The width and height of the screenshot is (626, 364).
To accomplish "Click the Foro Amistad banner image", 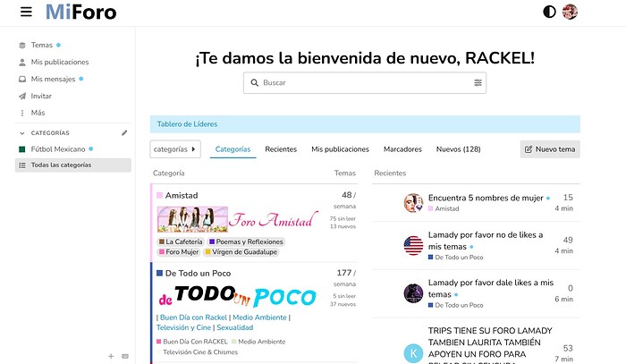I will (x=237, y=219).
